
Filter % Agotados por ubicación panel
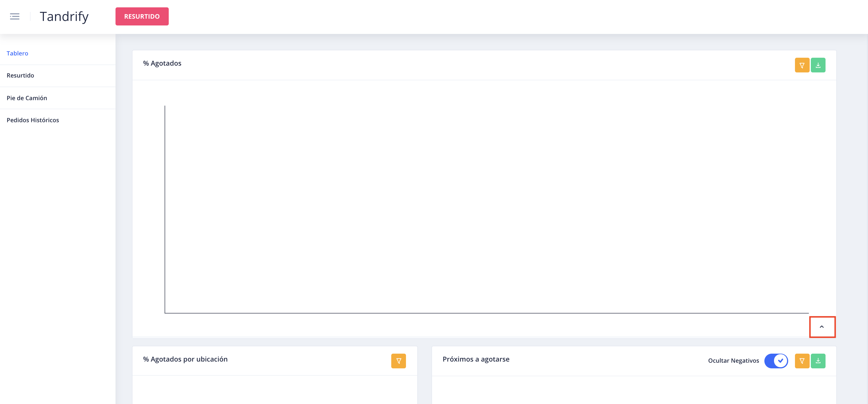398,361
